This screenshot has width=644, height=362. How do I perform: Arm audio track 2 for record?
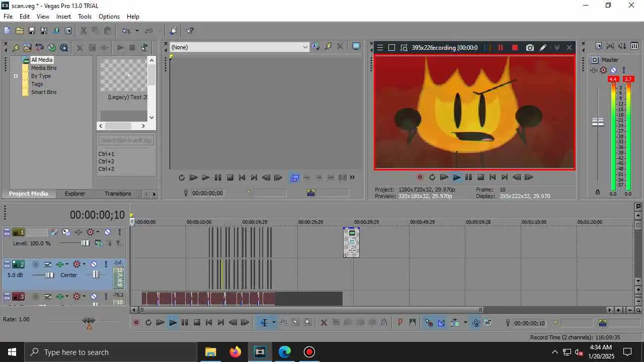35,264
